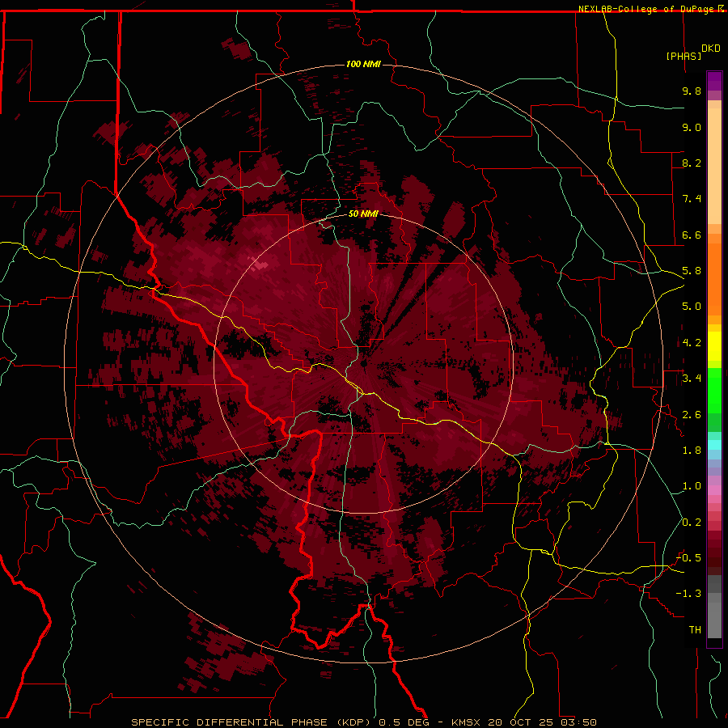The image size is (728, 728).
Task: Click the 5.8 value on the color scale
Action: pos(692,271)
